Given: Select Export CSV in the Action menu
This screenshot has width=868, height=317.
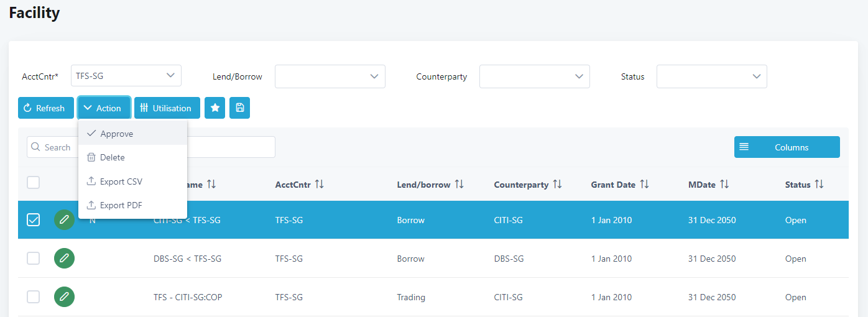Looking at the screenshot, I should [121, 181].
